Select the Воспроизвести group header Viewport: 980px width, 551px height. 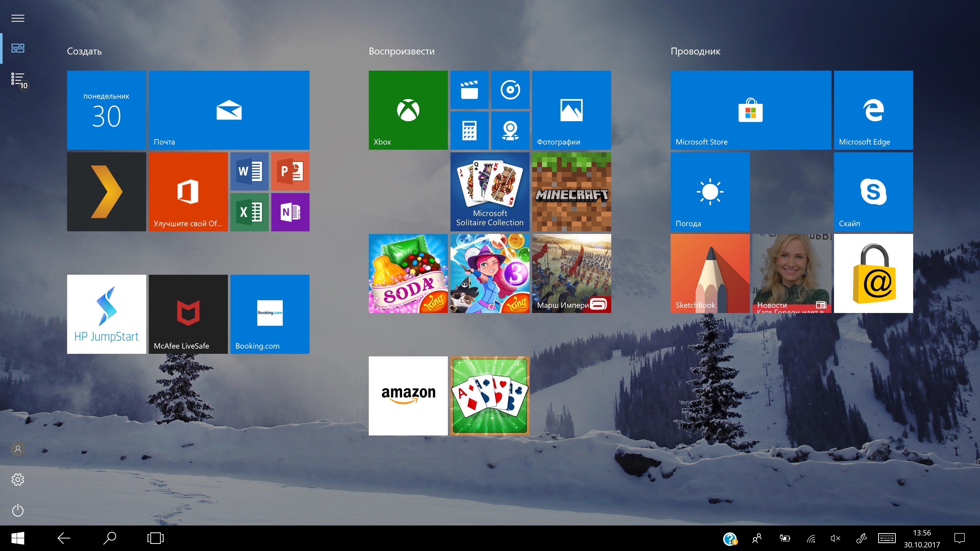401,51
